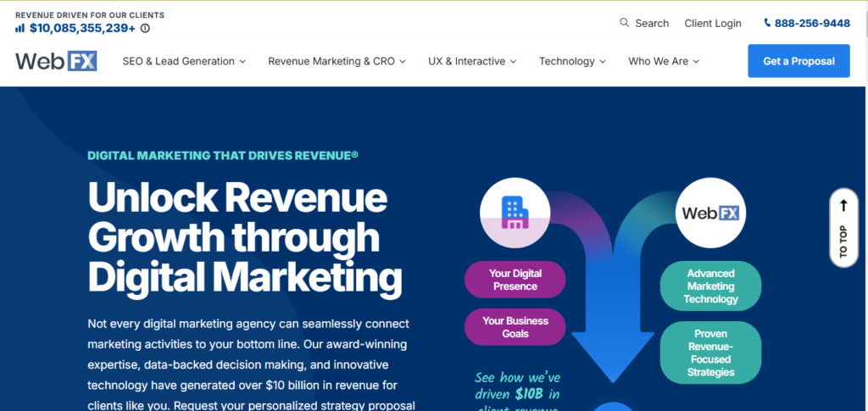Open the Who We Are menu
The height and width of the screenshot is (411, 868).
point(664,61)
